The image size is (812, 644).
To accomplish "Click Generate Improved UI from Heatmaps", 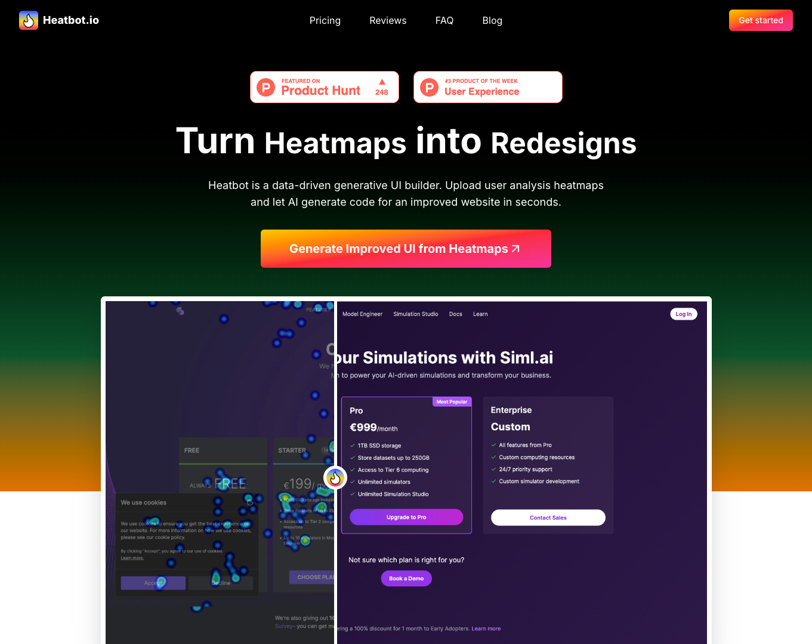I will click(406, 248).
